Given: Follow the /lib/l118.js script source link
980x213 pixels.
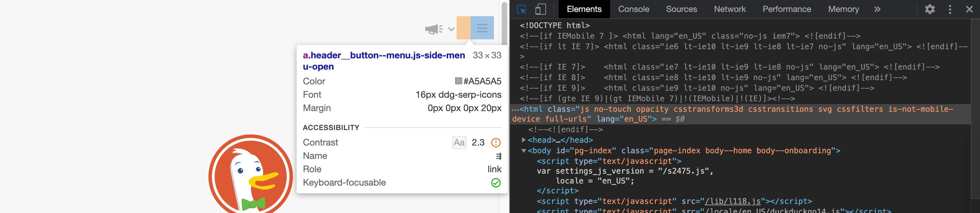Looking at the screenshot, I should 732,201.
